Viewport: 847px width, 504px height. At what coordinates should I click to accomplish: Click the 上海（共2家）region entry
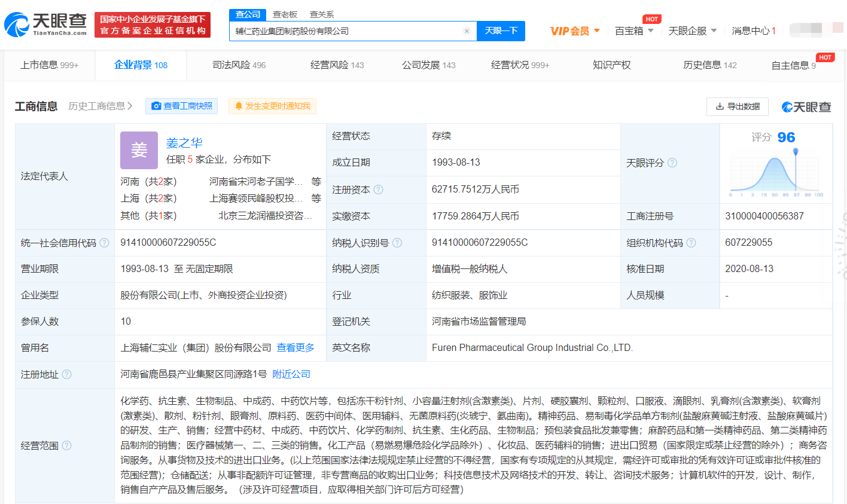click(x=149, y=198)
